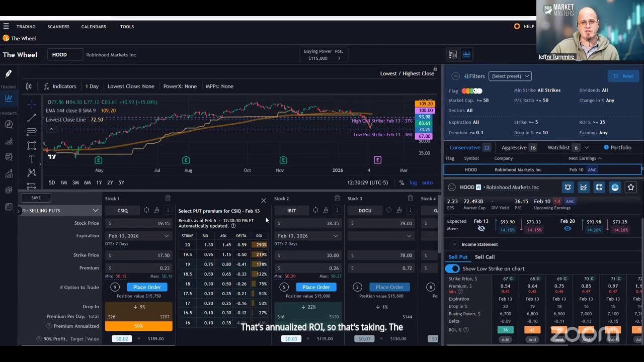This screenshot has height=362, width=644.
Task: Edit the HOOD symbol input field
Action: click(x=65, y=55)
